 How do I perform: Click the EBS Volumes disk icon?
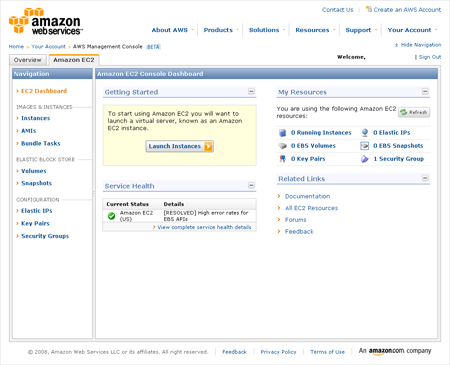pyautogui.click(x=282, y=146)
